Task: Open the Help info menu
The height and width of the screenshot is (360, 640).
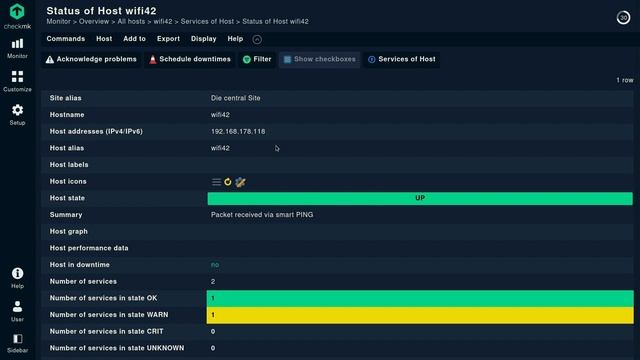Action: 17,278
